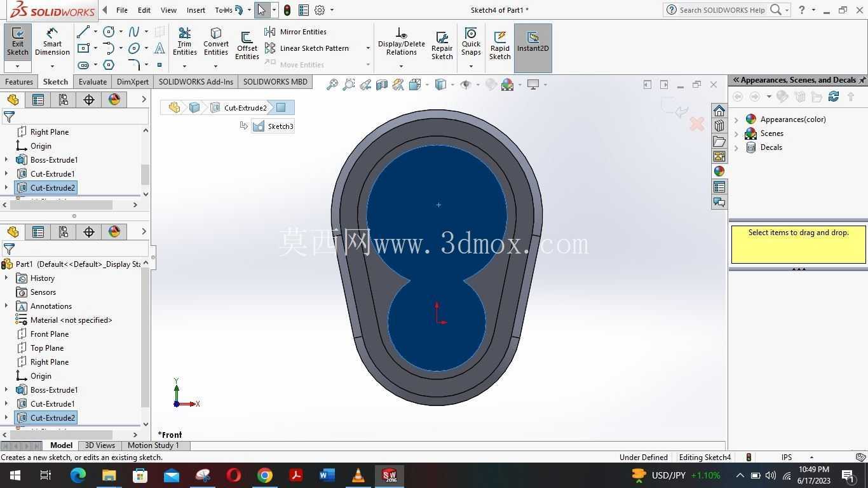Select the Polygon tool
This screenshot has height=488, width=868.
click(x=109, y=65)
